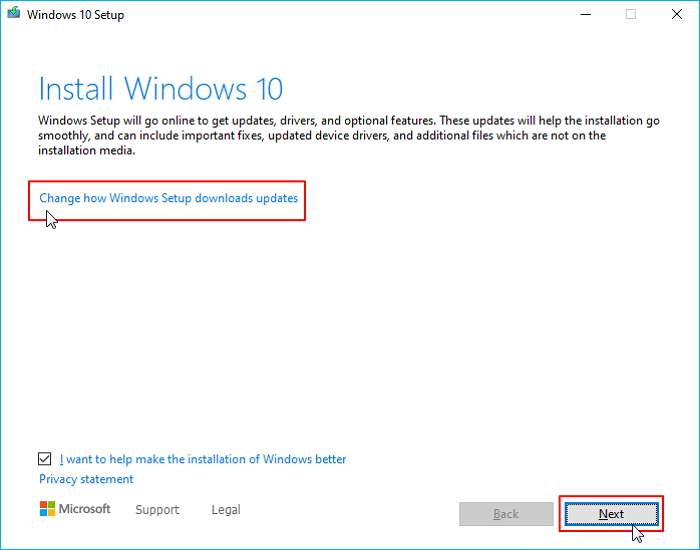
Task: Click the Next button
Action: click(x=611, y=514)
